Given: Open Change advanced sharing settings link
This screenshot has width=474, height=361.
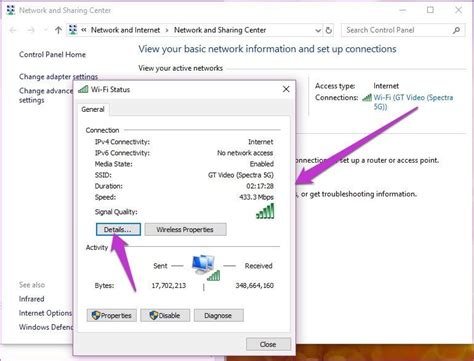Looking at the screenshot, I should 46,95.
